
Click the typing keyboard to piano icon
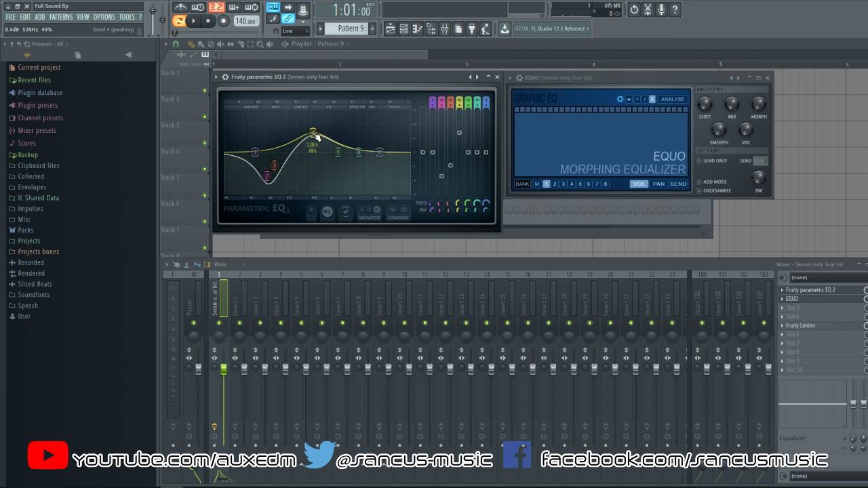coord(273,7)
